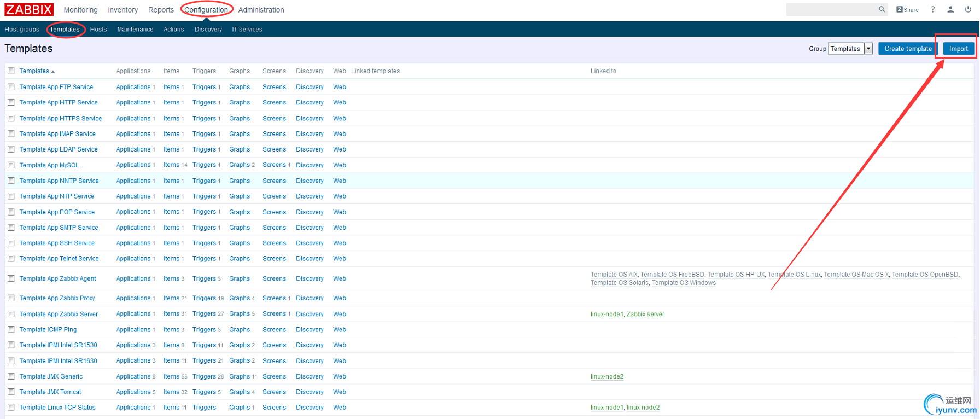This screenshot has width=980, height=419.
Task: Open the Configuration menu
Action: tap(206, 10)
